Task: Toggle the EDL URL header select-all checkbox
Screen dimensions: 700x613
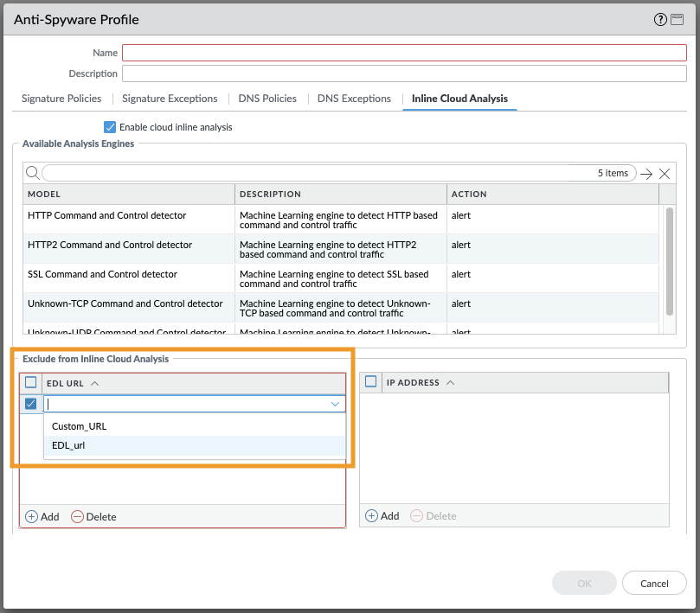Action: [31, 382]
